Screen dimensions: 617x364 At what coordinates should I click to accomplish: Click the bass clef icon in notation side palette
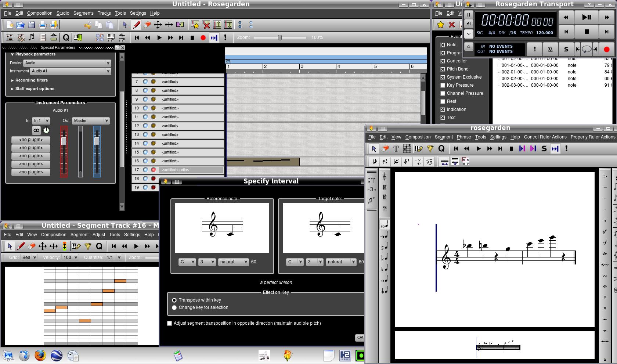point(385,208)
